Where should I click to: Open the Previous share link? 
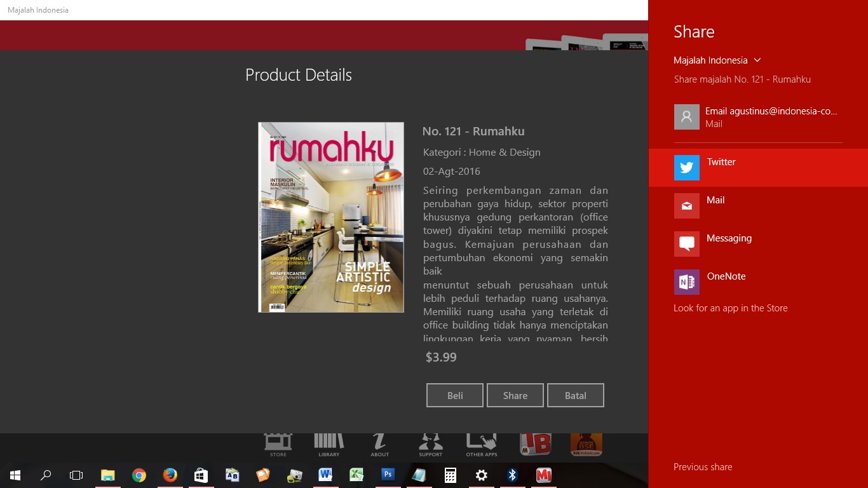(x=703, y=467)
